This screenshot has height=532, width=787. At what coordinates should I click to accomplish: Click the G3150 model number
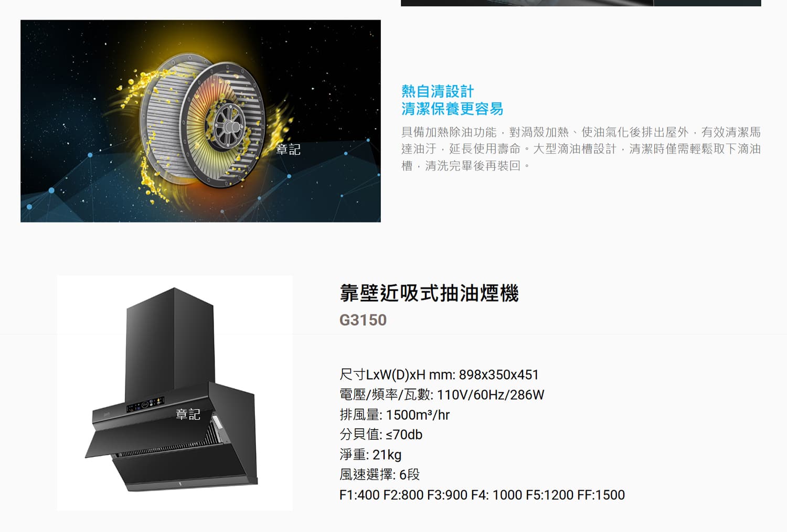(363, 320)
